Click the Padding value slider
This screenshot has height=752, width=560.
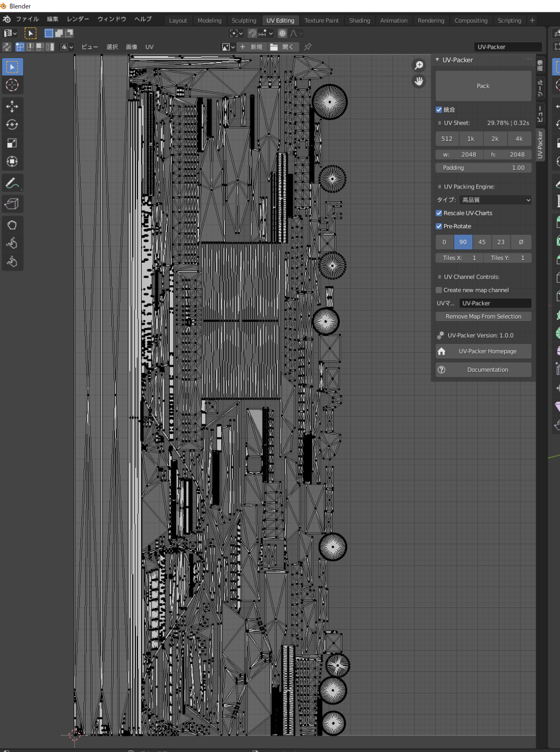(x=483, y=168)
